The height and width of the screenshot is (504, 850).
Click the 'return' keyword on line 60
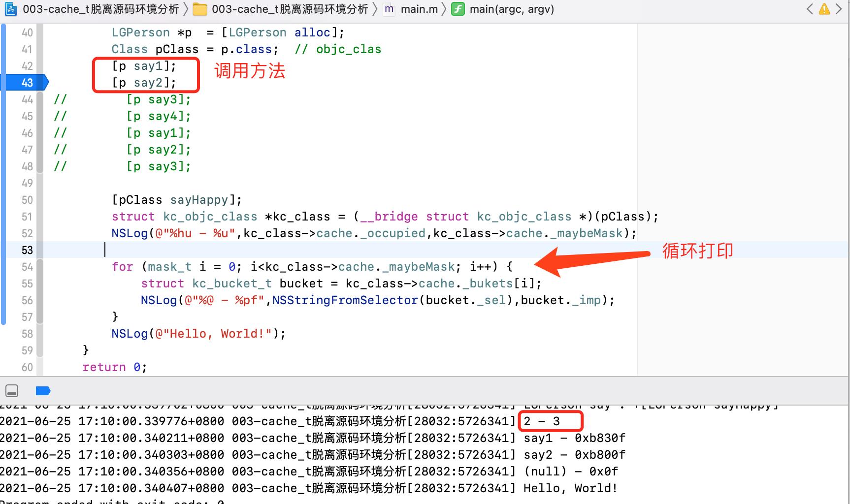click(x=104, y=367)
